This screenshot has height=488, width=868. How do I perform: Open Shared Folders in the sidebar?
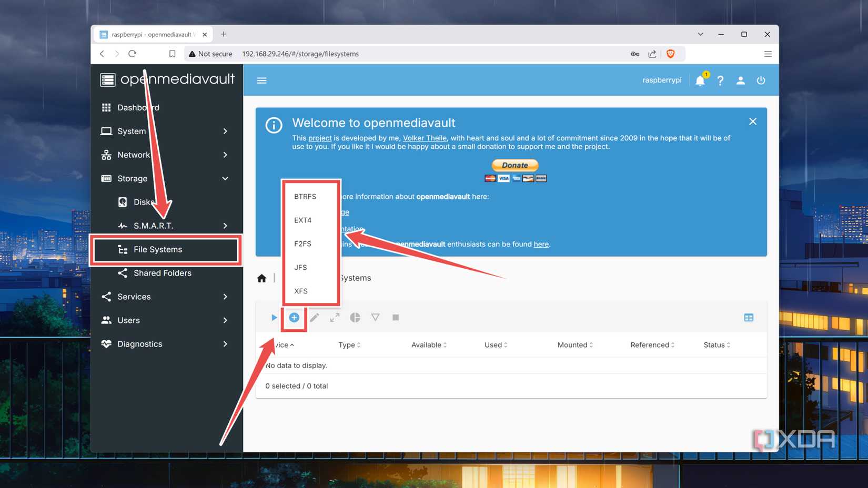point(167,273)
